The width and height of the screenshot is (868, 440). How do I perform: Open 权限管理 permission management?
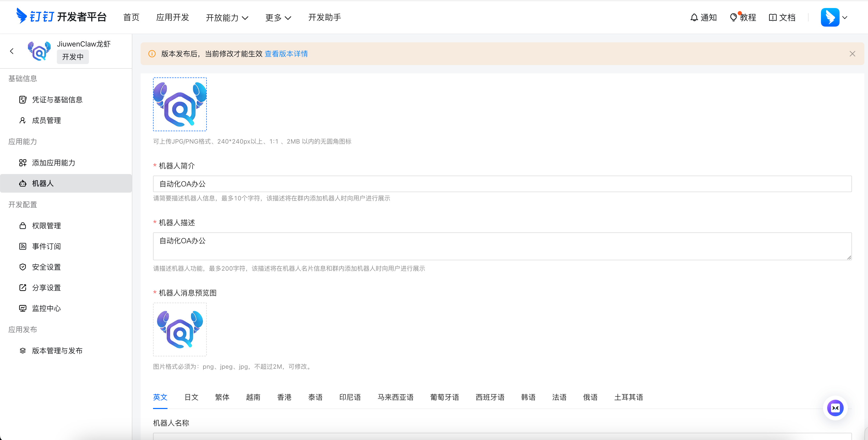click(47, 226)
